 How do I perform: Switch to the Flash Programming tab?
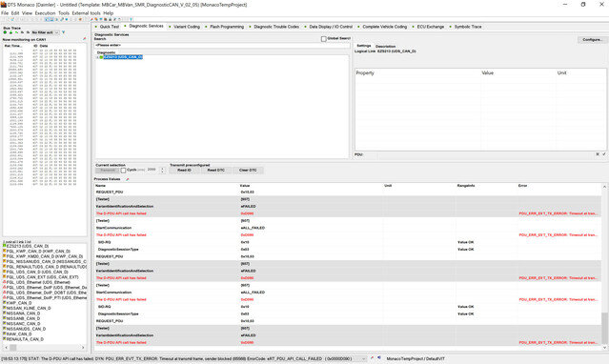227,27
